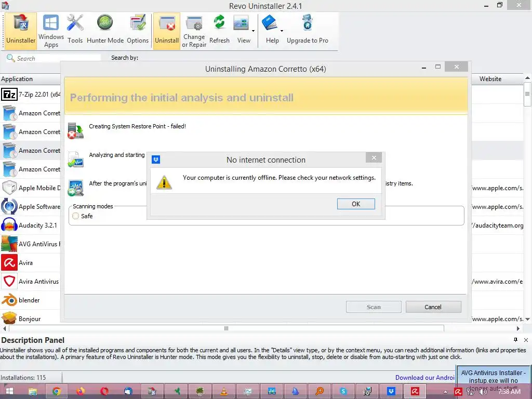Image resolution: width=532 pixels, height=399 pixels.
Task: Click the Avira taskbar application icon
Action: [415, 391]
